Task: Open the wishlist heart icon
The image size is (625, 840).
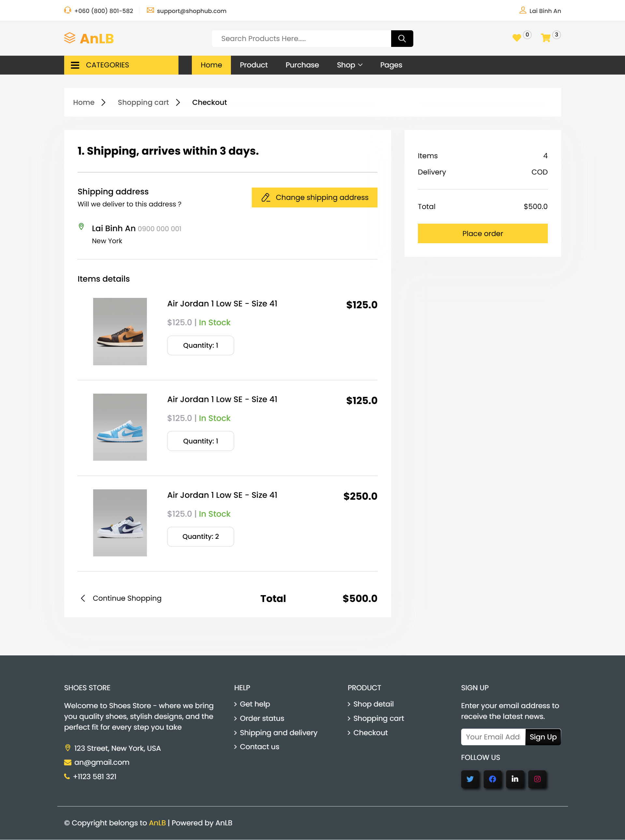Action: (517, 38)
